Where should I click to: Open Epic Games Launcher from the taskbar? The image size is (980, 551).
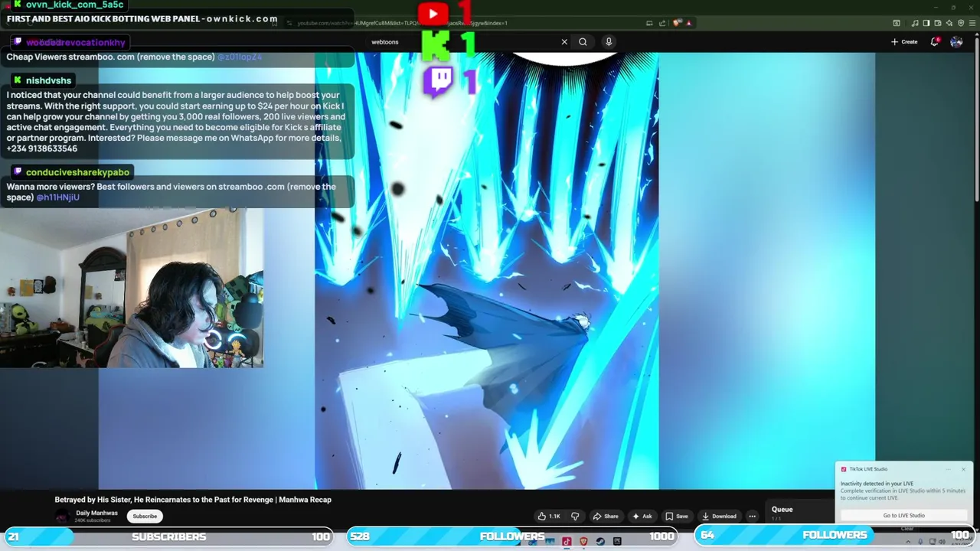617,541
